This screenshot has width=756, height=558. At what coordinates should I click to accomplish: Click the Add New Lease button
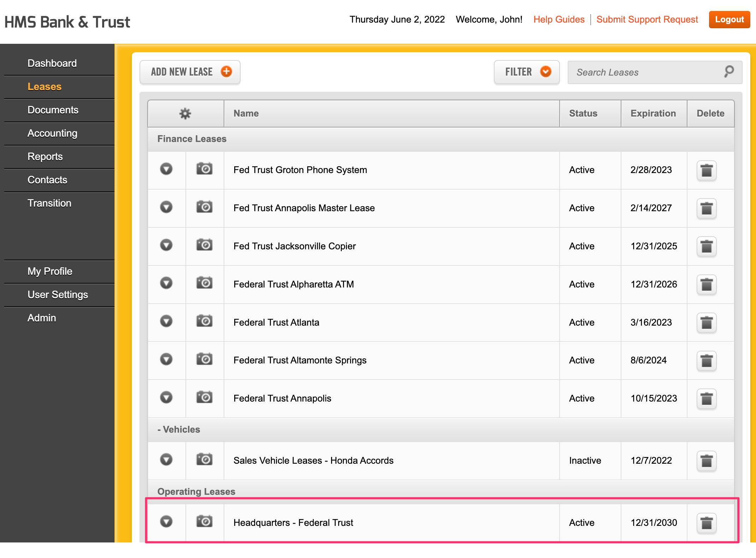[190, 72]
